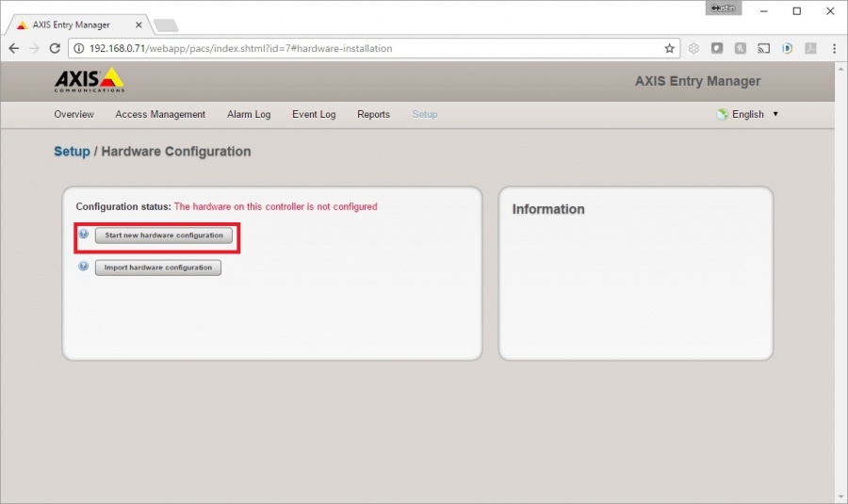Maximize the browser window
Viewport: 848px width, 504px height.
(796, 10)
